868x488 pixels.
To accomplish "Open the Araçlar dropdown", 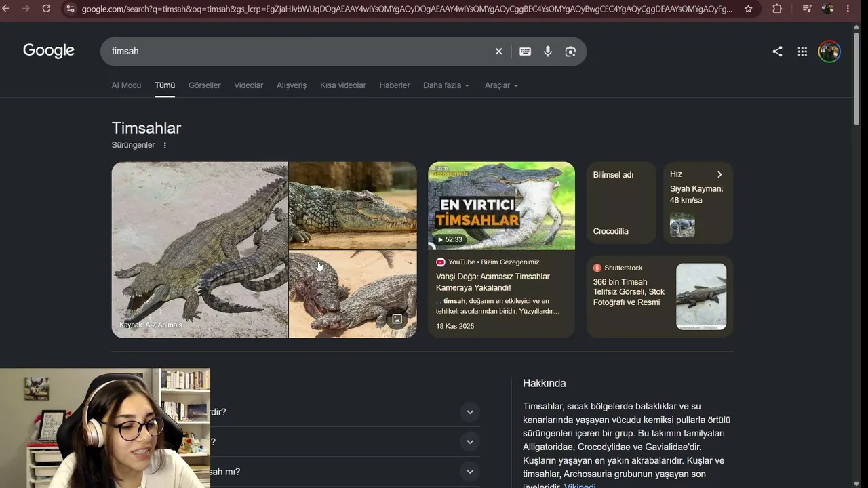I will [x=501, y=85].
